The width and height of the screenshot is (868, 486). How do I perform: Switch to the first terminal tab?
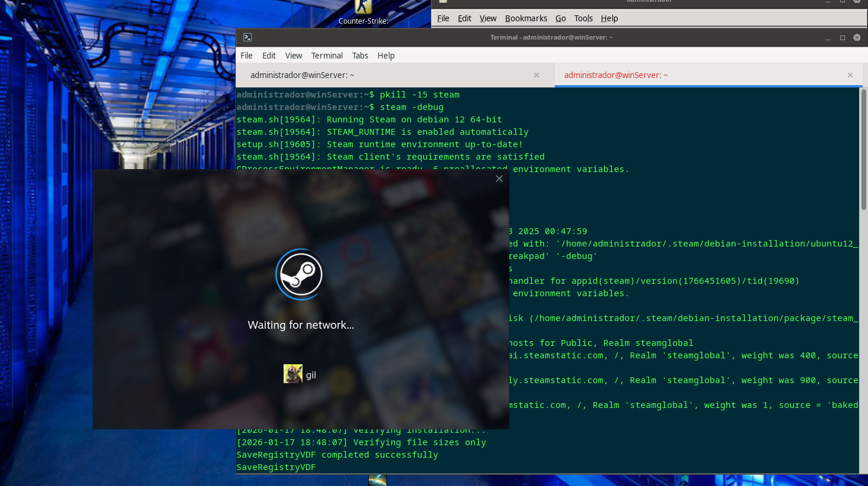click(x=302, y=75)
